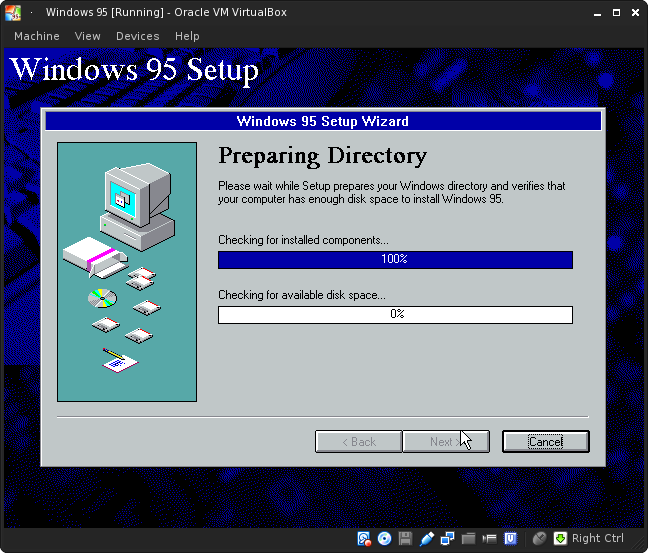The width and height of the screenshot is (648, 553).
Task: Click the VirtualBox Windows 95 title bar icon
Action: [13, 13]
